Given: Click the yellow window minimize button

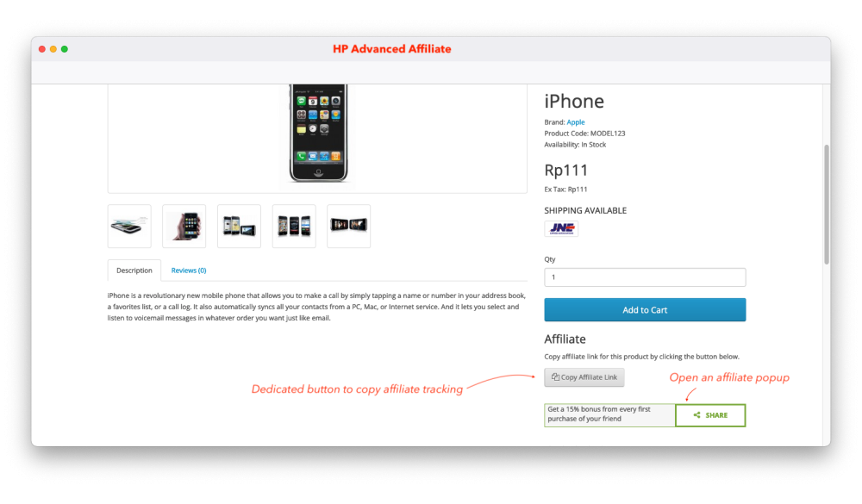Looking at the screenshot, I should (53, 49).
